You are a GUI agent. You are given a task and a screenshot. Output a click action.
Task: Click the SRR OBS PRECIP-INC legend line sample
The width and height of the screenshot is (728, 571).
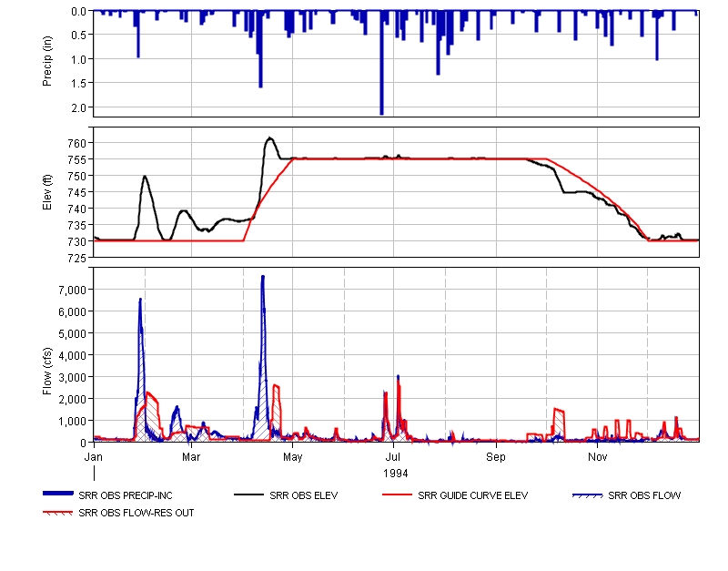pyautogui.click(x=59, y=495)
